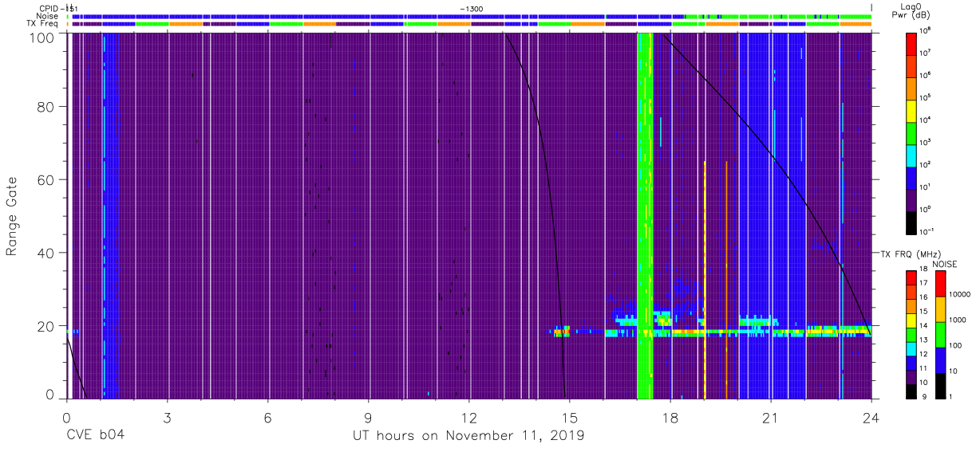Click x-axis tick label '18'
Screen dimensions: 980x452
coord(670,417)
